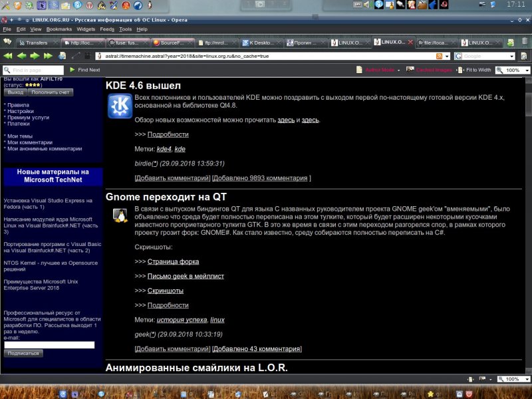Open the status bar 100% zoom dropdown
Screen dimensions: 532x399
click(x=527, y=379)
